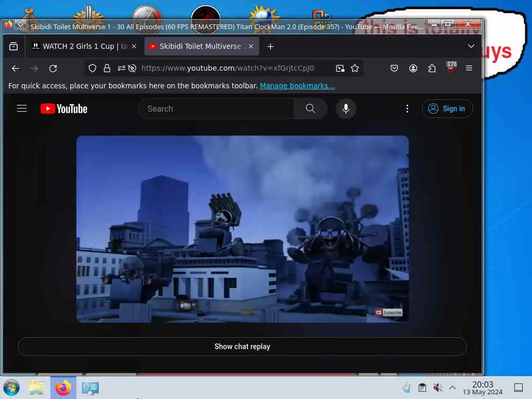Open YouTube guide hamburger menu
The image size is (532, 399).
[x=22, y=109]
